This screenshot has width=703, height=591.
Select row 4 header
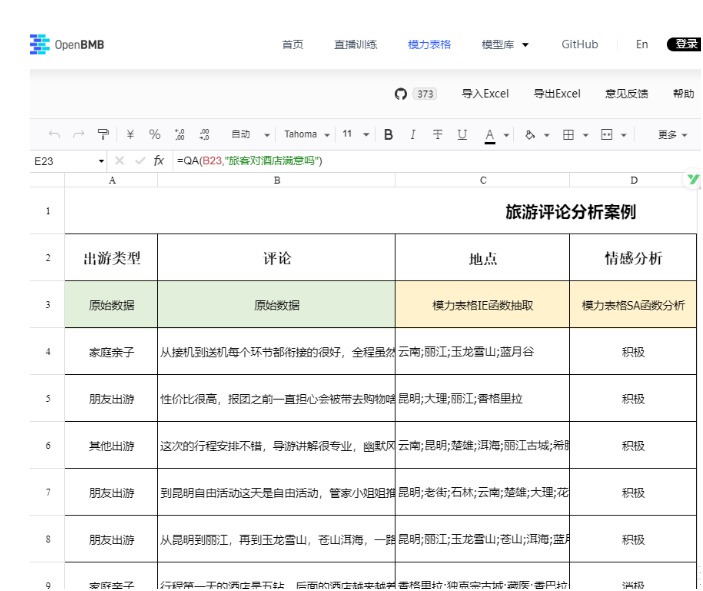48,351
